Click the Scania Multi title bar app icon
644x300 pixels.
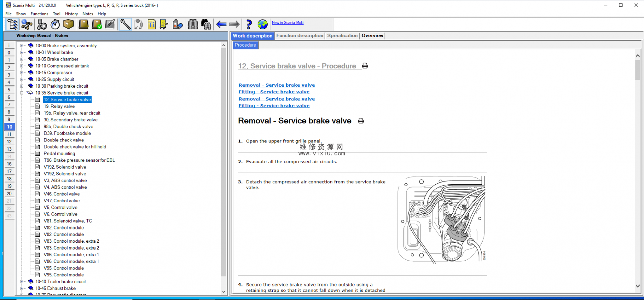tap(8, 5)
